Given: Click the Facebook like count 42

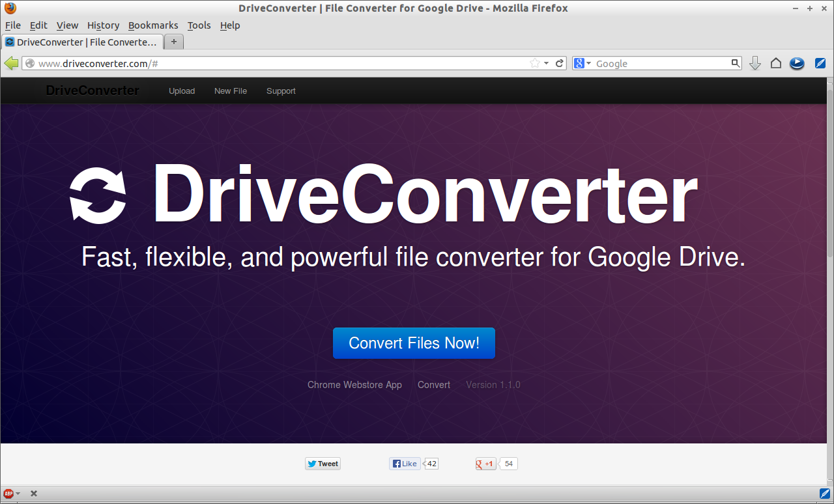Looking at the screenshot, I should tap(431, 464).
